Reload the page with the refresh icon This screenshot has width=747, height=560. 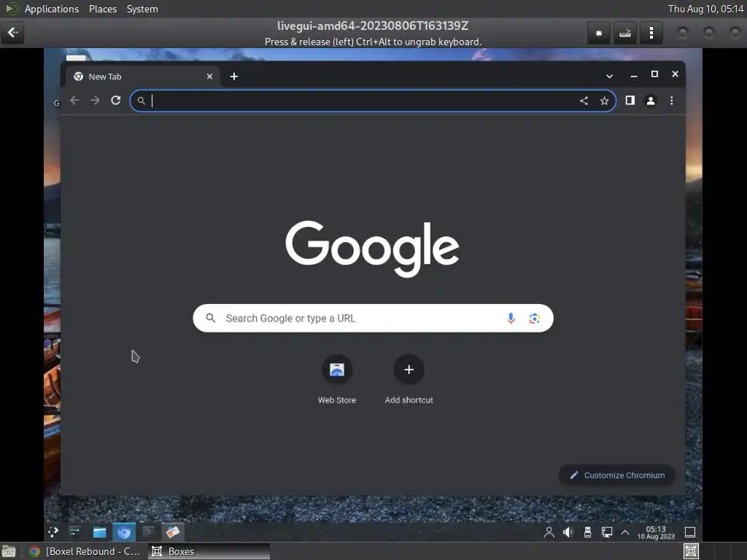tap(116, 101)
